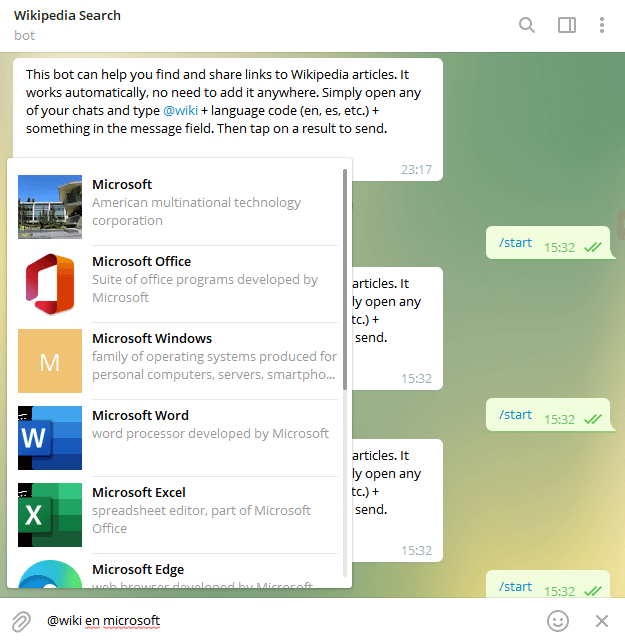This screenshot has height=642, width=625.
Task: Click the 23:17 message timestamp
Action: coord(416,170)
